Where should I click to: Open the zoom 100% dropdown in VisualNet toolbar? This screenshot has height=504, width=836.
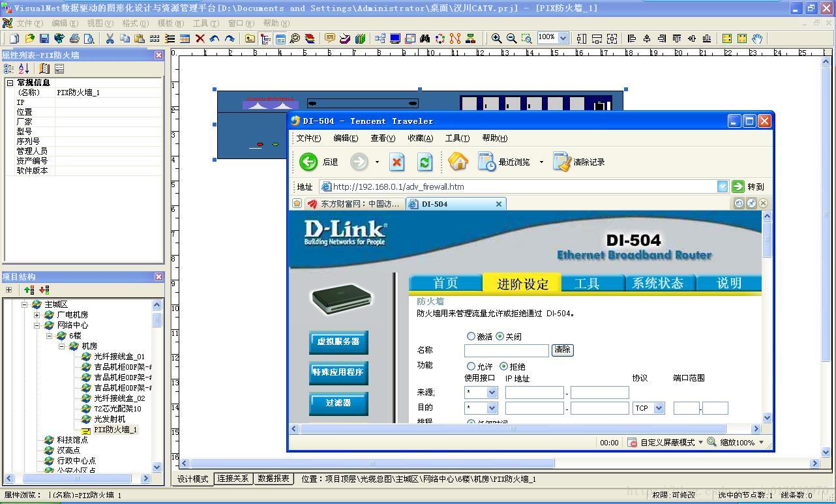pyautogui.click(x=563, y=38)
